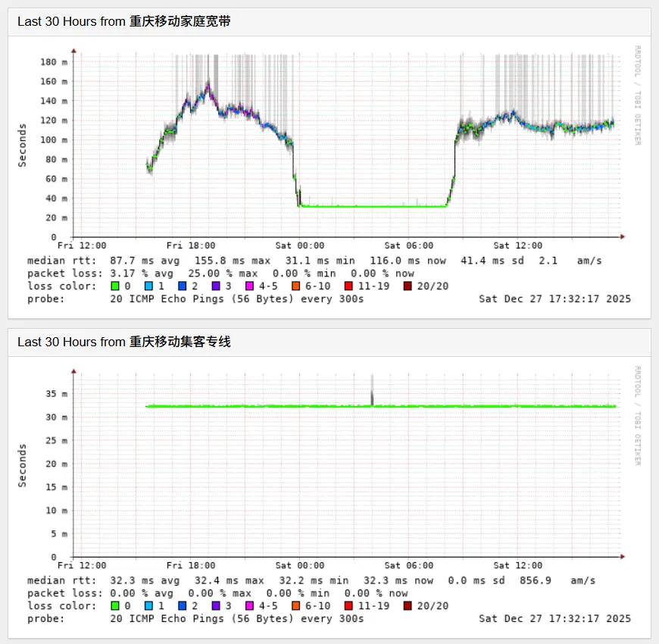Click the timestamp under the 家庭宽带 graph
Image resolution: width=659 pixels, height=644 pixels.
pyautogui.click(x=554, y=299)
